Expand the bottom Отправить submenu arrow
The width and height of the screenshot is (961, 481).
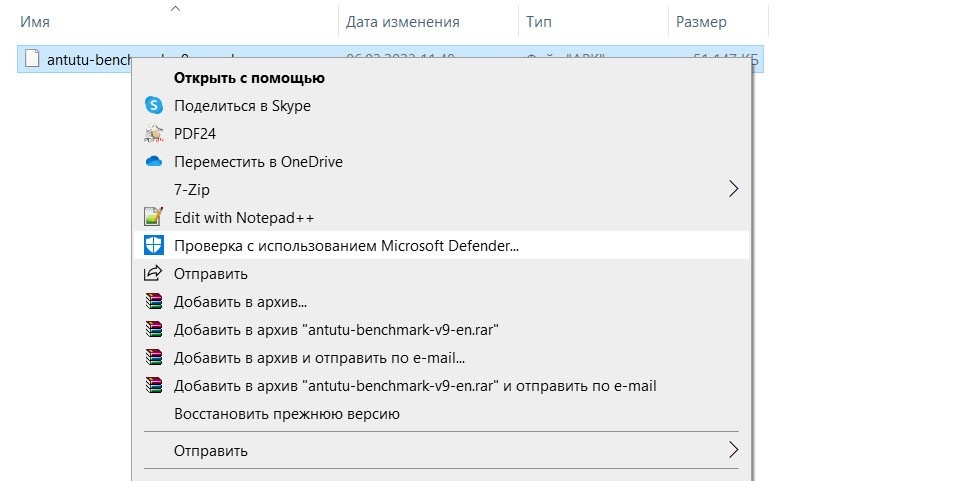tap(732, 450)
